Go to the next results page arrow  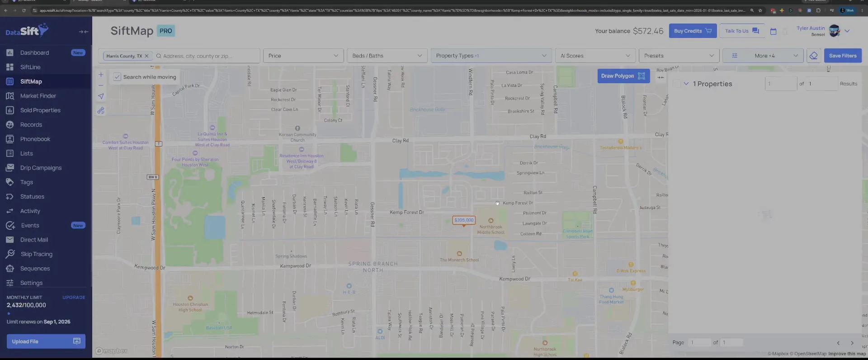pos(852,343)
